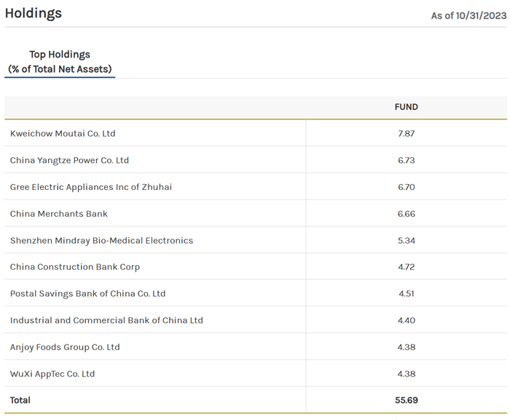Screen dimensions: 510x420
Task: Select the Top Holdings tab
Action: (60, 62)
